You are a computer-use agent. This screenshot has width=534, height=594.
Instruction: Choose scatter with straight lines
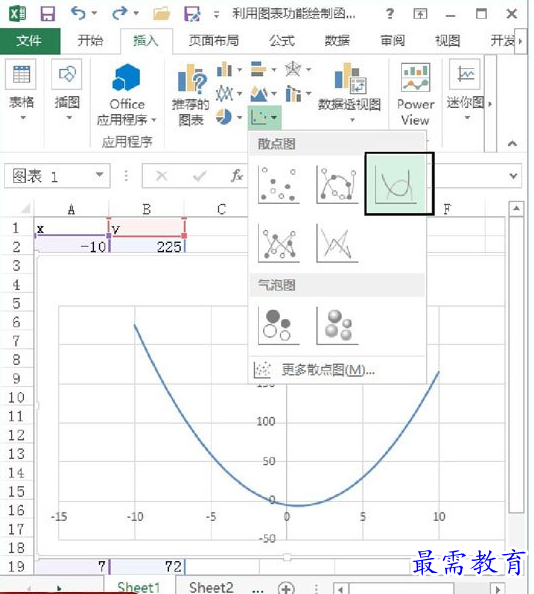click(x=337, y=243)
